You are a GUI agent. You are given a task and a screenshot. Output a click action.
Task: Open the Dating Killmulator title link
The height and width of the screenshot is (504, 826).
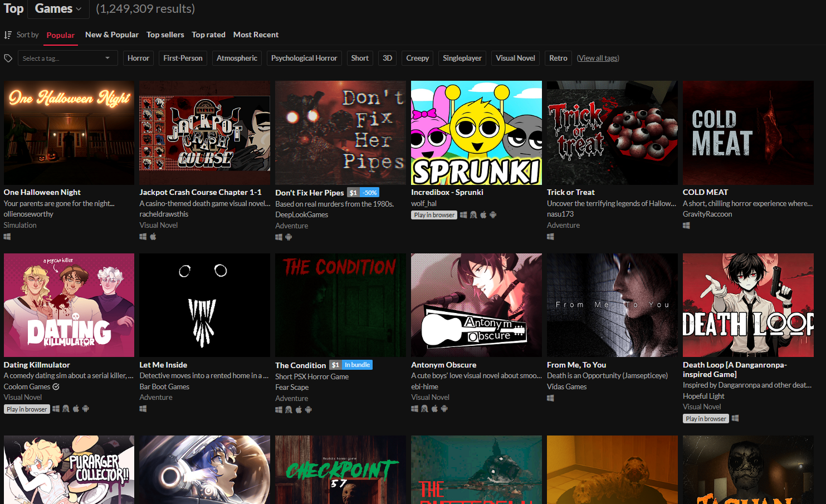point(37,365)
